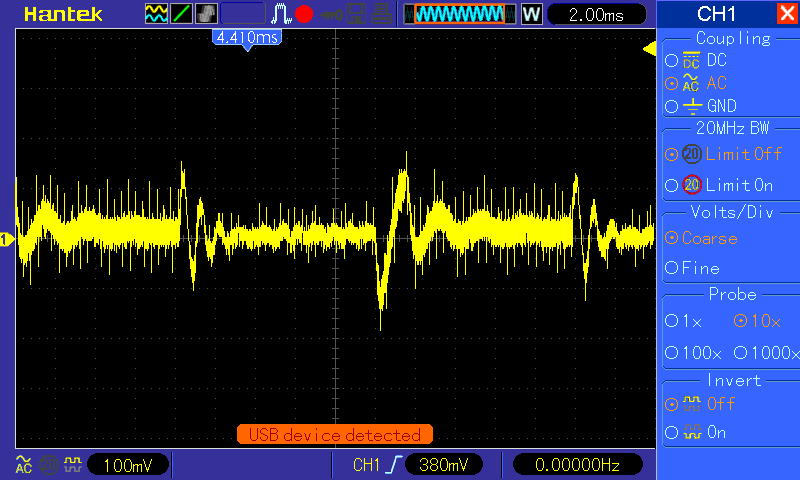The width and height of the screenshot is (800, 480).
Task: Click the AC coupling status icon at bottom left
Action: tap(23, 465)
